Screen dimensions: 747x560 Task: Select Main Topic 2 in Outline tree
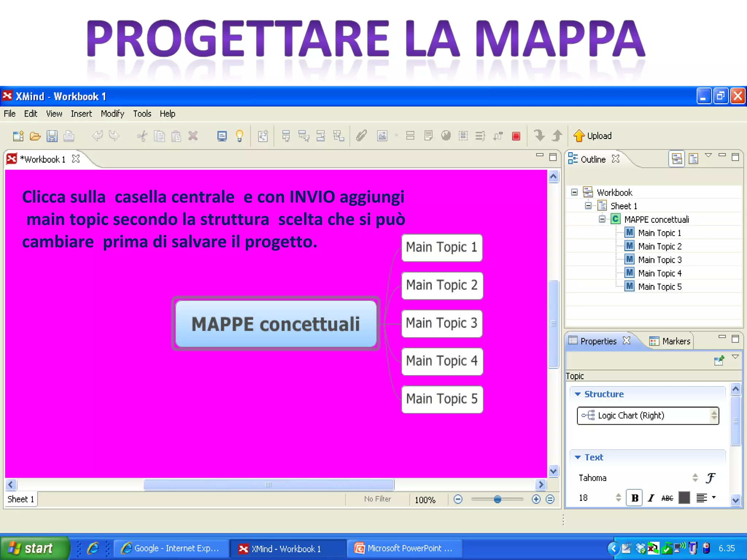(659, 246)
